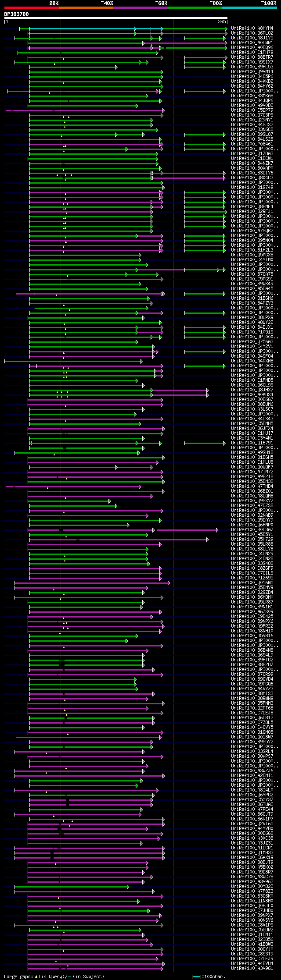Select the UniRef100_B8BTR7 label
Viewport: 281px width, 980px height.
pos(252,57)
